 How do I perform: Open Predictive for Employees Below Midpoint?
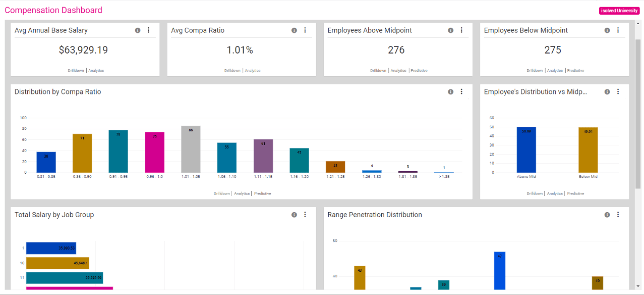pos(575,71)
